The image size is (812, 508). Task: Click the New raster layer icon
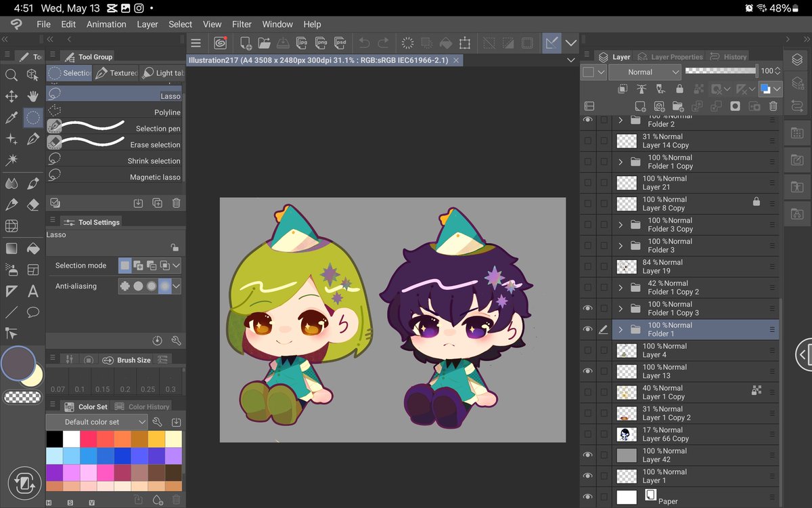(x=640, y=106)
